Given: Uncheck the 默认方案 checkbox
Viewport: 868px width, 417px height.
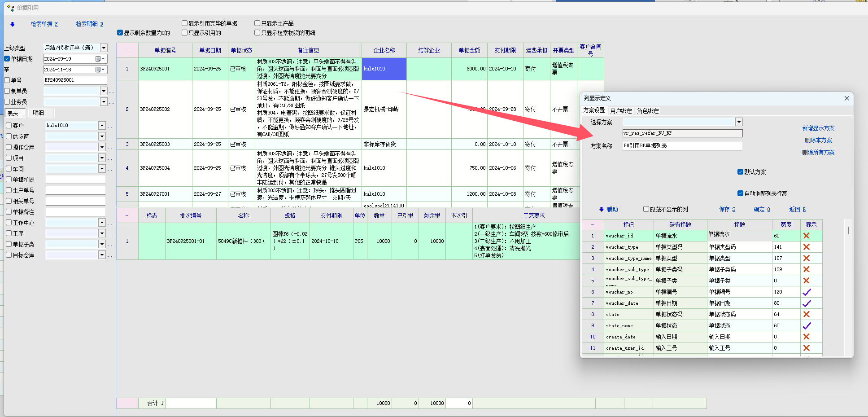Looking at the screenshot, I should 740,171.
